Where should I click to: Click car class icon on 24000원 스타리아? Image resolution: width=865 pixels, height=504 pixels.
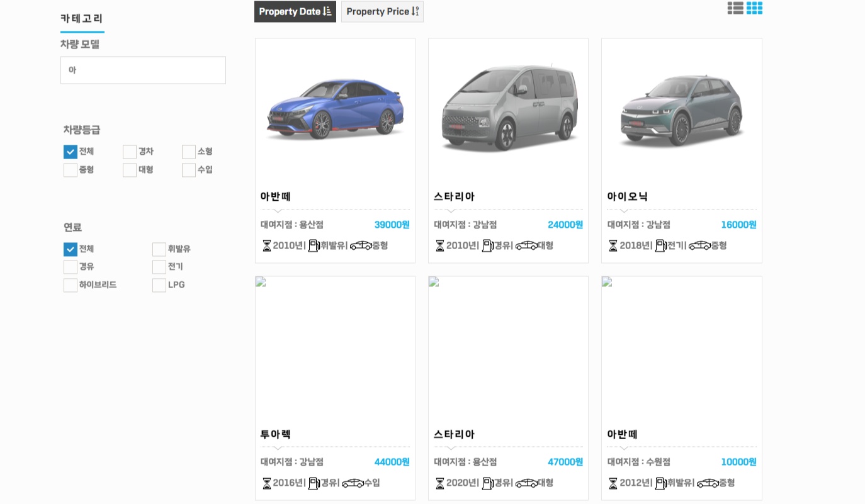click(526, 245)
